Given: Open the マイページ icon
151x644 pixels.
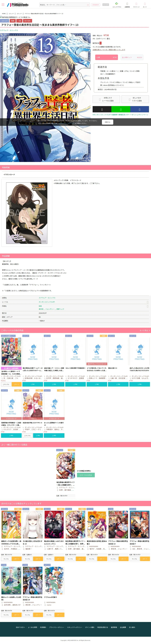Looking at the screenshot, I should pyautogui.click(x=136, y=5).
